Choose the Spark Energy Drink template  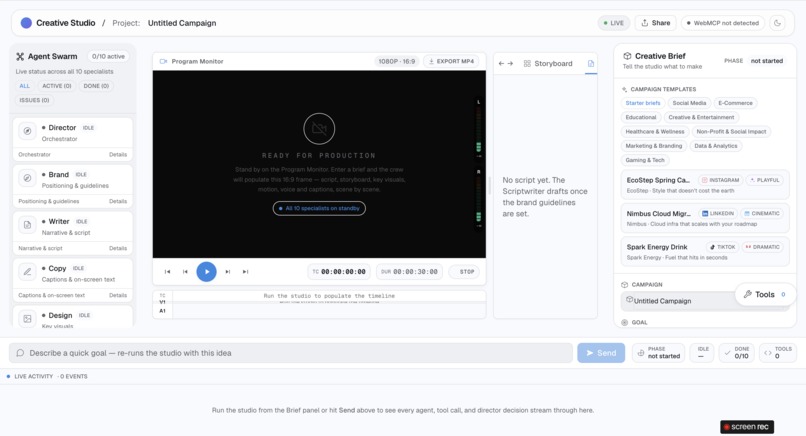coord(705,251)
